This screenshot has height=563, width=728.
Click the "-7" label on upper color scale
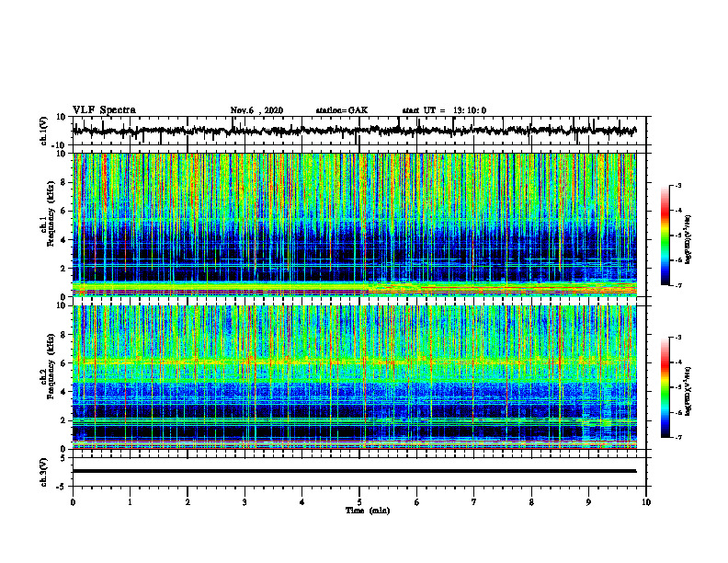(678, 285)
